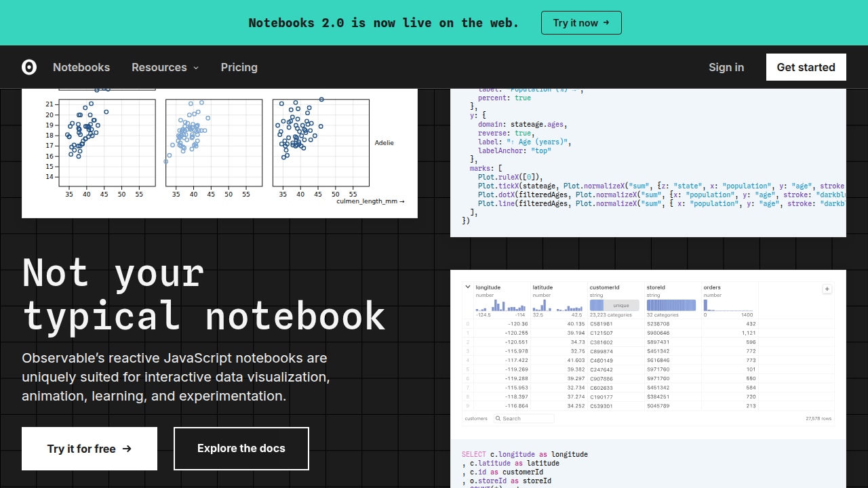Click the light-blue scatter plot panel

pos(214,143)
